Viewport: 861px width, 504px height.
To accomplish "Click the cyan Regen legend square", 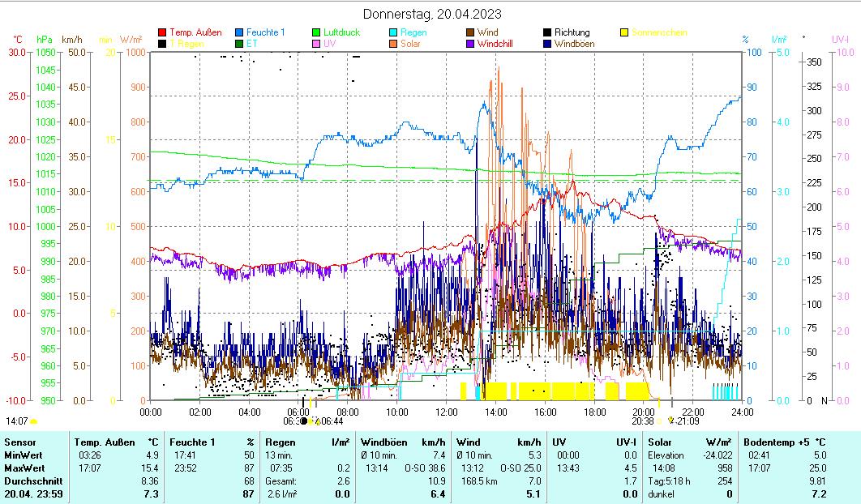I will [395, 33].
